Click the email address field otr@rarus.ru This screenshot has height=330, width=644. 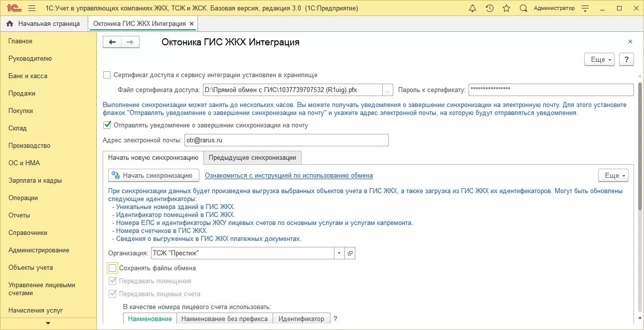click(x=286, y=140)
